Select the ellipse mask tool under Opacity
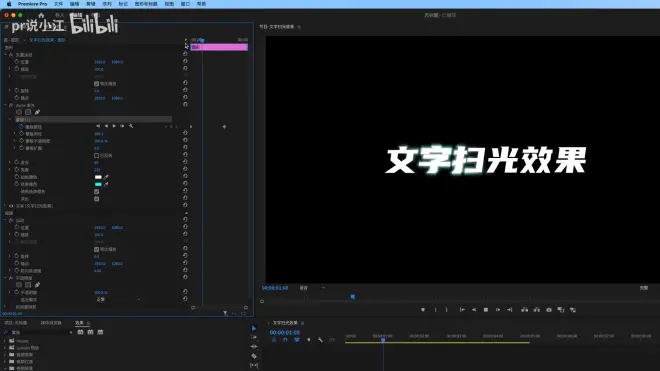 click(x=19, y=285)
